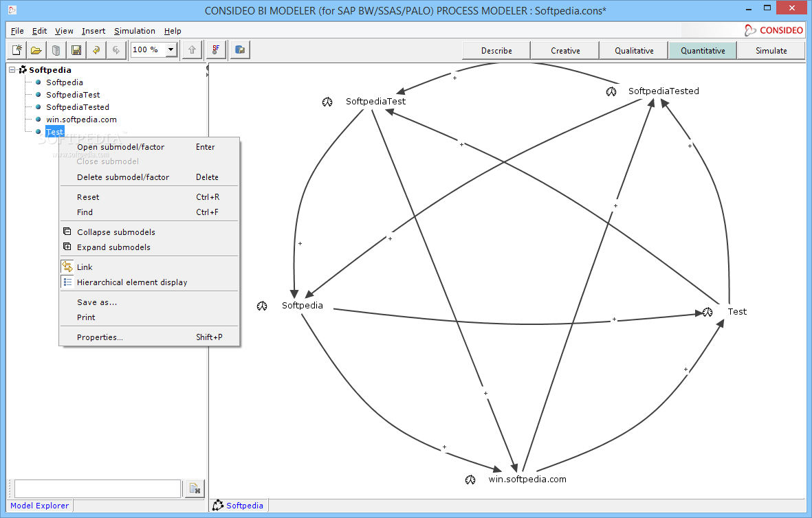Select the highlighted Test tree item
The height and width of the screenshot is (518, 812).
click(54, 132)
